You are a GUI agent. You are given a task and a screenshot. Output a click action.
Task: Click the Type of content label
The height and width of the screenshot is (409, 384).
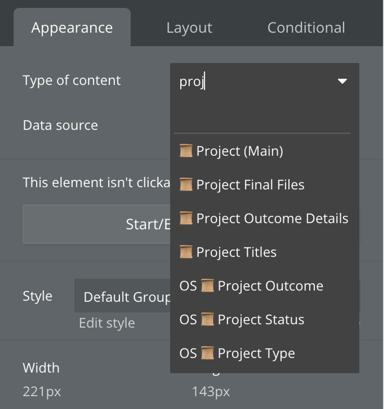72,81
